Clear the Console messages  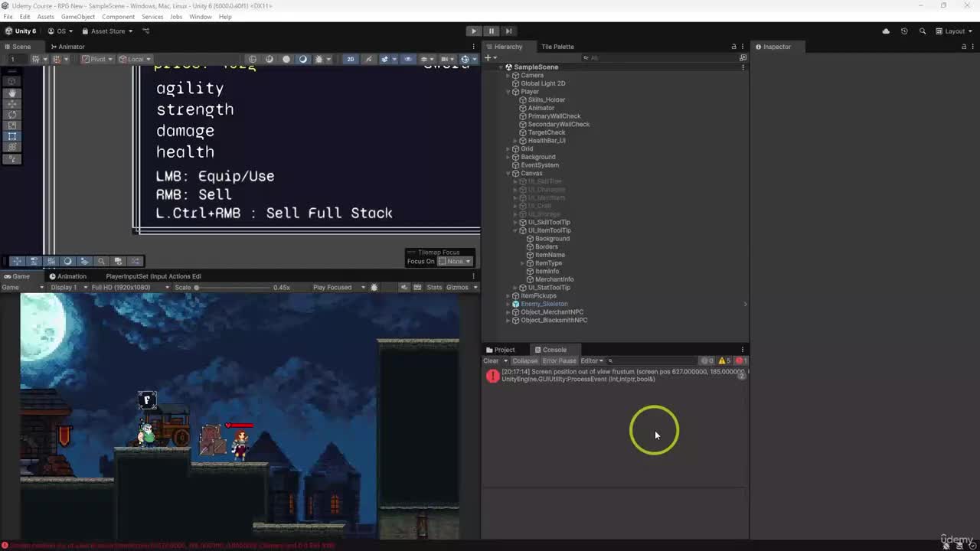coord(491,361)
